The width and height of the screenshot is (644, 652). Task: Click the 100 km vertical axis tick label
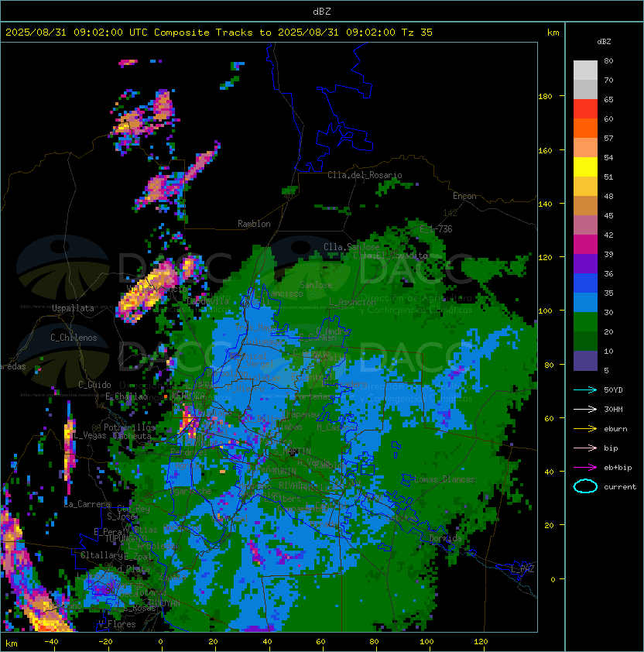pos(545,311)
